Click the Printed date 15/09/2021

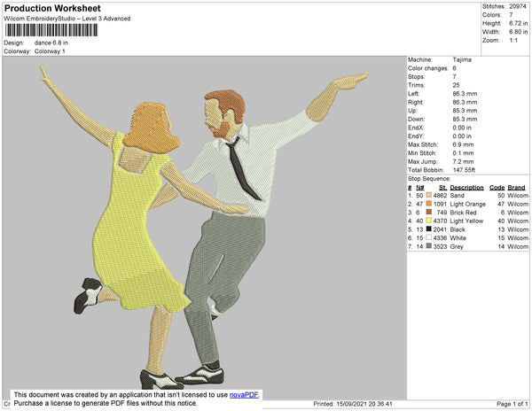[351, 404]
